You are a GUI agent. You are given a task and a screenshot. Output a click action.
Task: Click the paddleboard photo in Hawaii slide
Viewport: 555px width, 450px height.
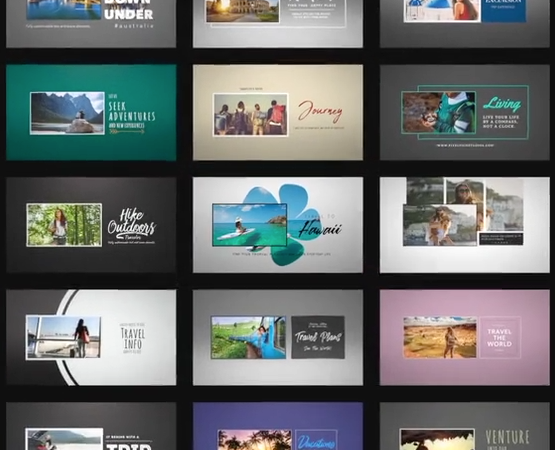click(250, 224)
